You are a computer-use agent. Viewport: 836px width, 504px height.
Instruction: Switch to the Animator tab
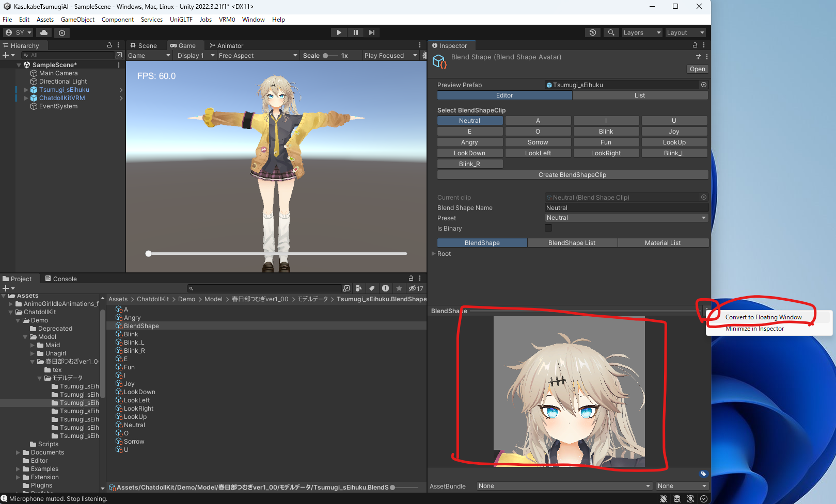[x=226, y=45]
